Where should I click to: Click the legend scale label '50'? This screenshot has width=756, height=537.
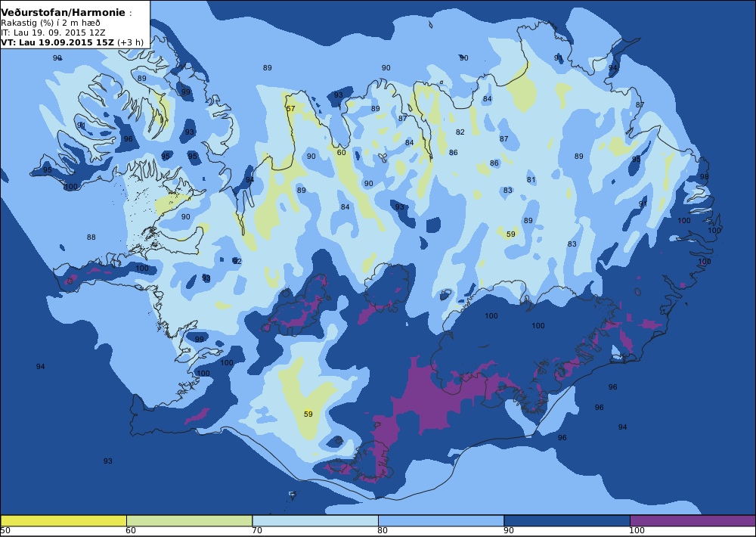tap(5, 531)
